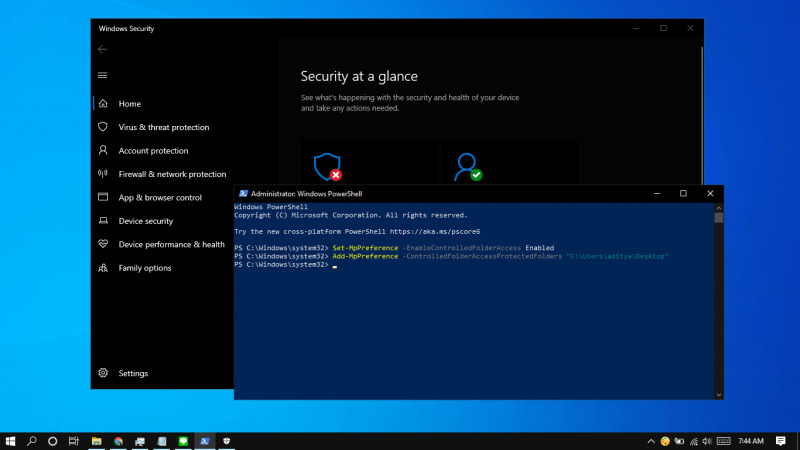Viewport: 800px width, 450px height.
Task: Toggle the hamburger navigation menu in Windows Security
Action: (x=103, y=76)
